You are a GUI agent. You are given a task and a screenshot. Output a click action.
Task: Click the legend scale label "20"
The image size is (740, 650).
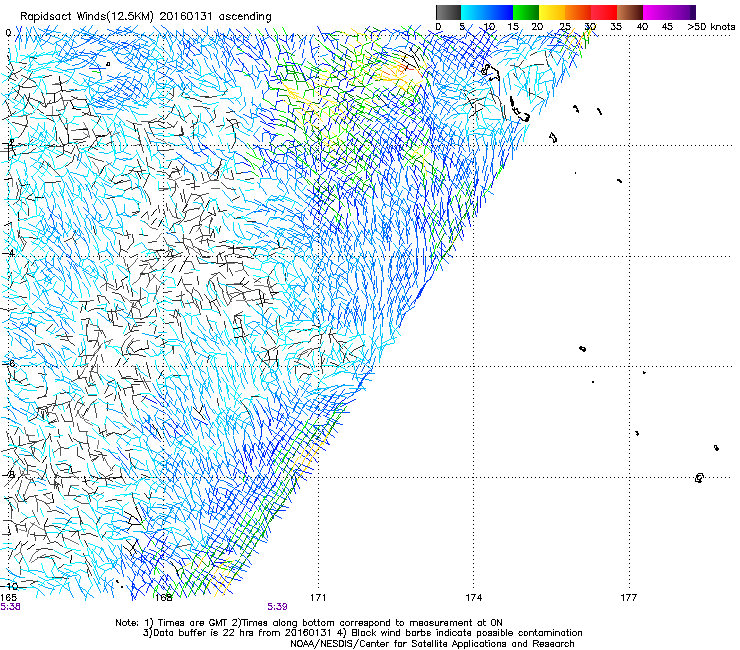click(x=537, y=26)
